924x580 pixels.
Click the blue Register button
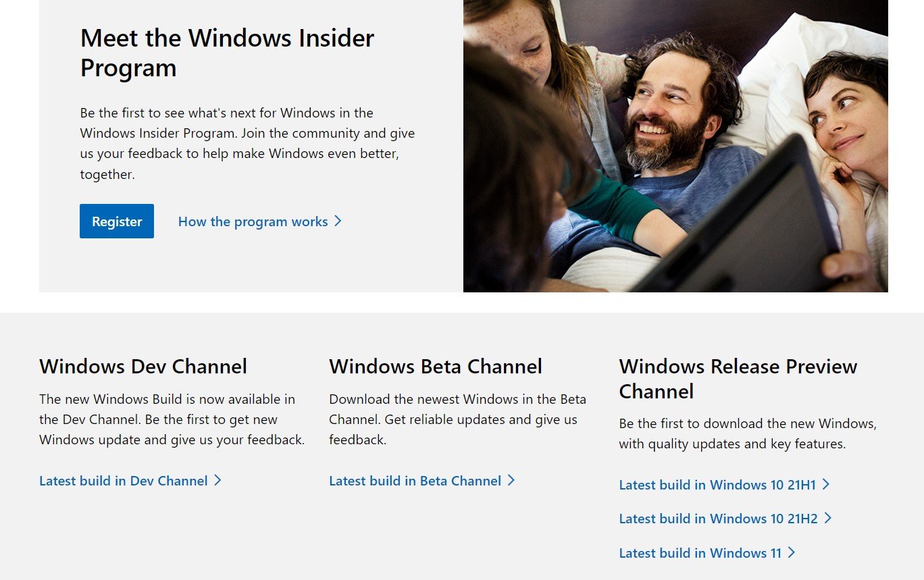pyautogui.click(x=117, y=221)
